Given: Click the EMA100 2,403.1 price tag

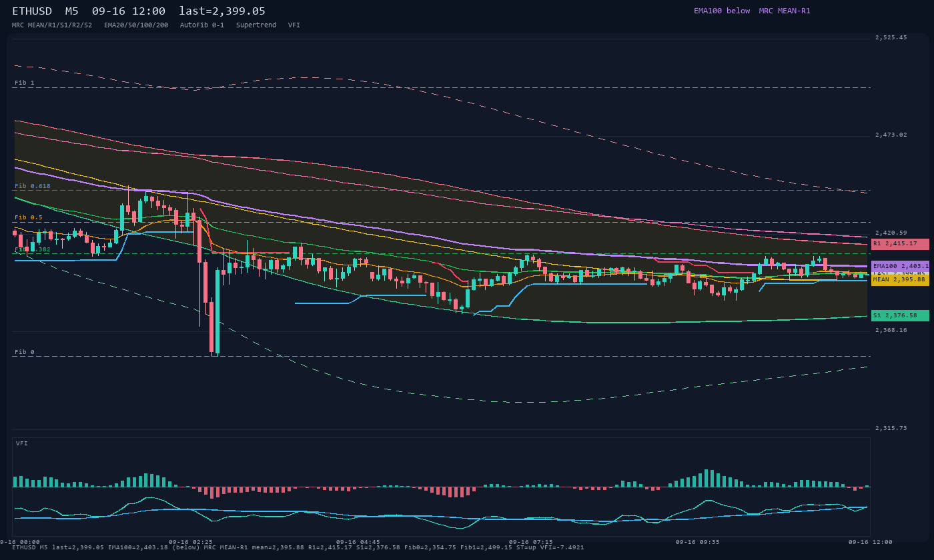Looking at the screenshot, I should pos(900,266).
